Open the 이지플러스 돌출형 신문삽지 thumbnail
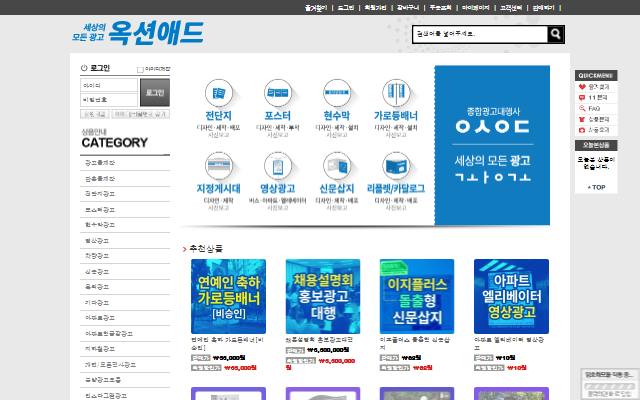The width and height of the screenshot is (640, 400). [x=417, y=296]
